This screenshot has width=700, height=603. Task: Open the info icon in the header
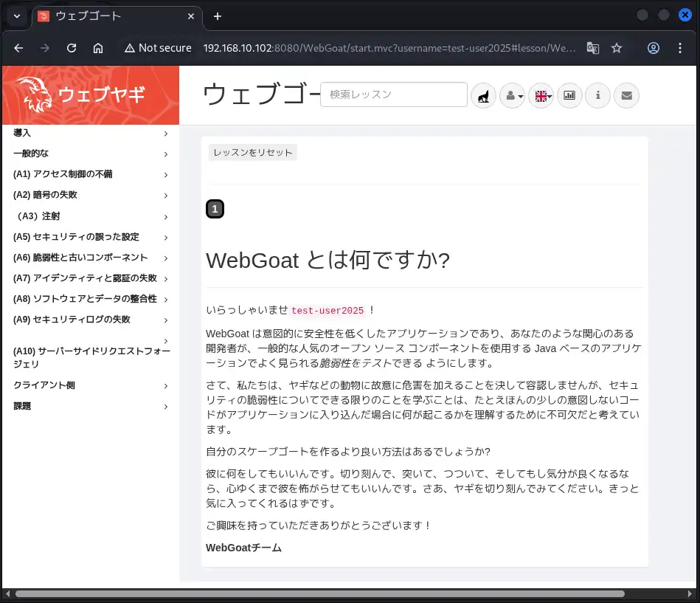(x=597, y=95)
